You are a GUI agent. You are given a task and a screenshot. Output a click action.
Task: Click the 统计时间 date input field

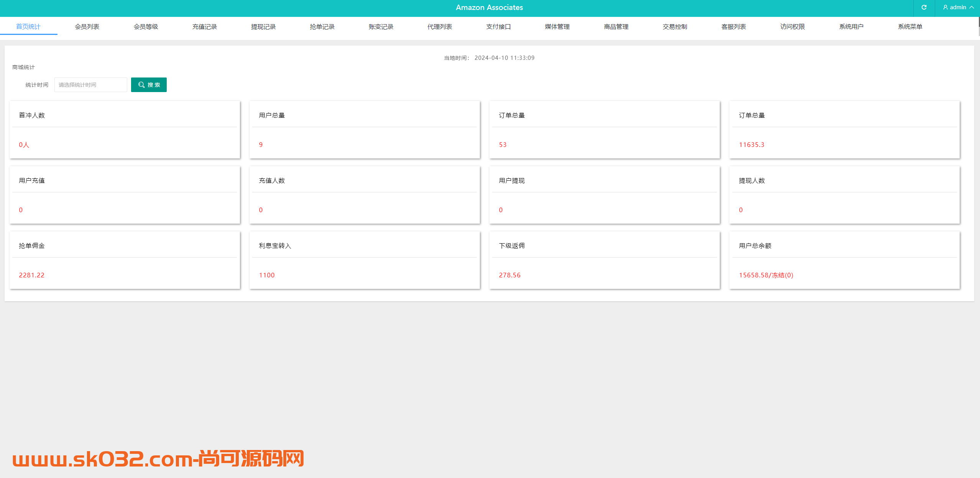point(91,85)
